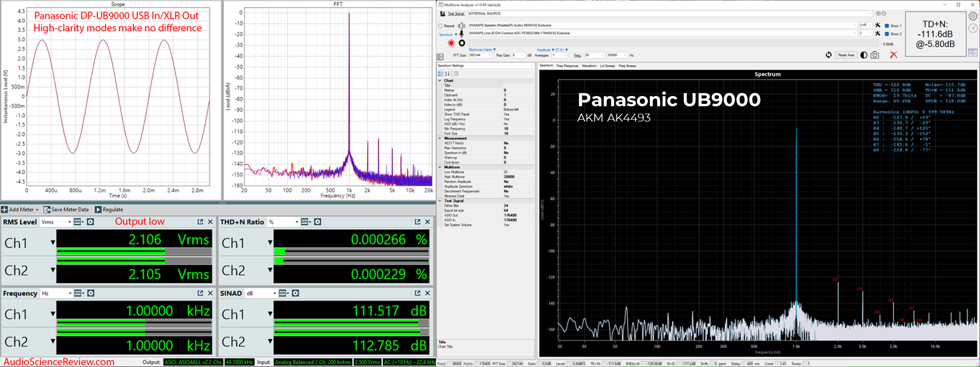
Task: Close the Frequency meter
Action: 210,293
